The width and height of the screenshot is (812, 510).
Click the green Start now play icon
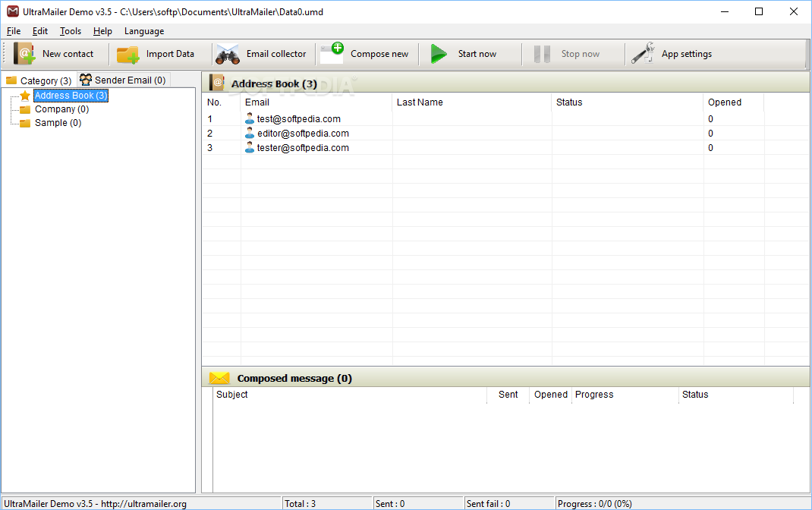tap(439, 54)
